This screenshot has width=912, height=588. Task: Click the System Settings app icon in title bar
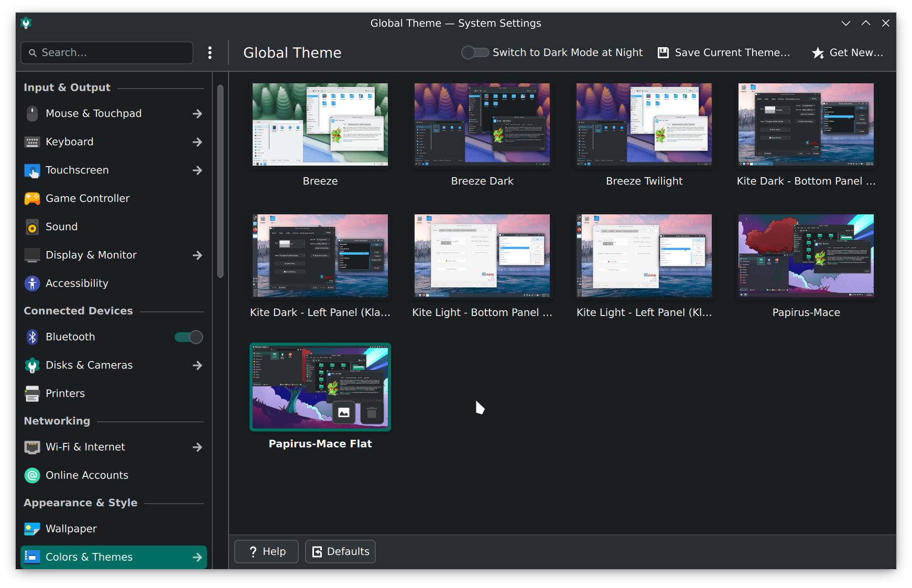tap(26, 23)
